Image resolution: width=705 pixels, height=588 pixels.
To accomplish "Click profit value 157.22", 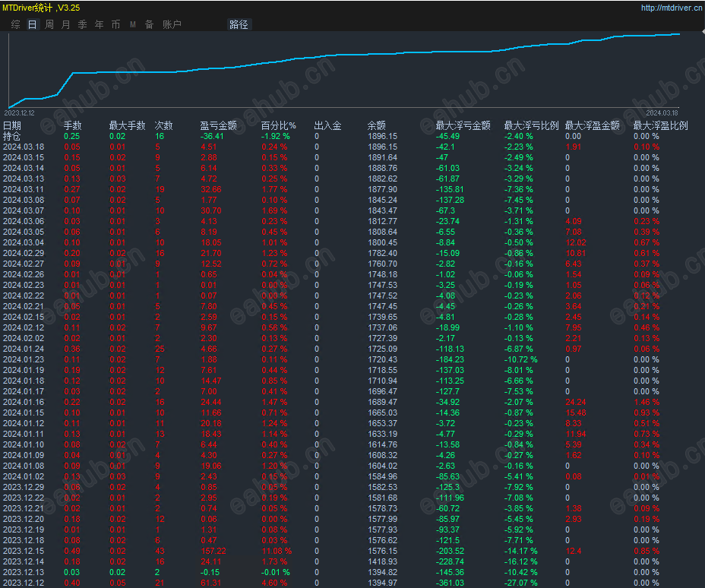I will point(213,551).
